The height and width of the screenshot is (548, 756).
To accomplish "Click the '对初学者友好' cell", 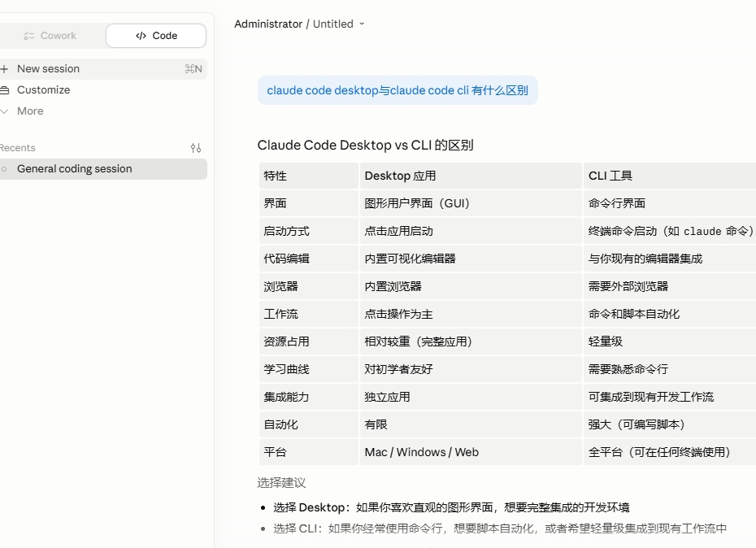I will (471, 369).
